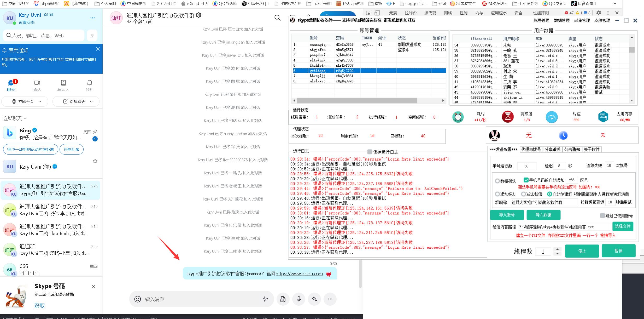Expand the New Chat dropdown

(91, 101)
